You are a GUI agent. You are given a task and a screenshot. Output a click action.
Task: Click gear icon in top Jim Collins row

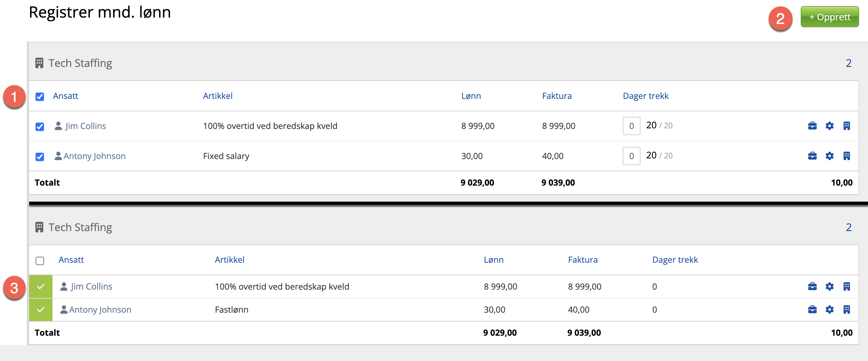829,126
